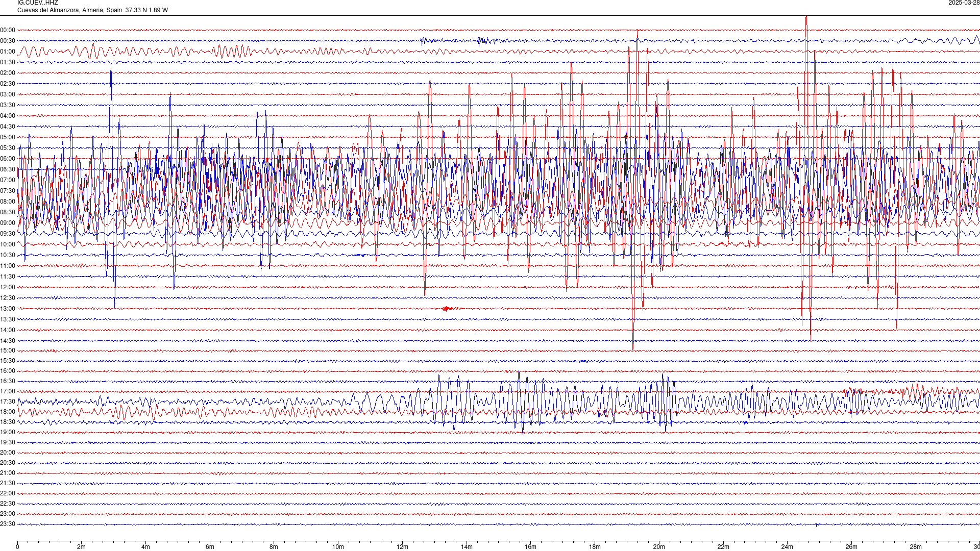Select the 00:00 trace label
980x551 pixels.
tap(8, 30)
